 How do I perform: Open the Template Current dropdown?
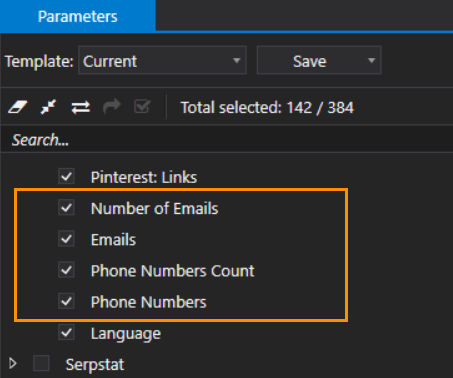pos(162,61)
